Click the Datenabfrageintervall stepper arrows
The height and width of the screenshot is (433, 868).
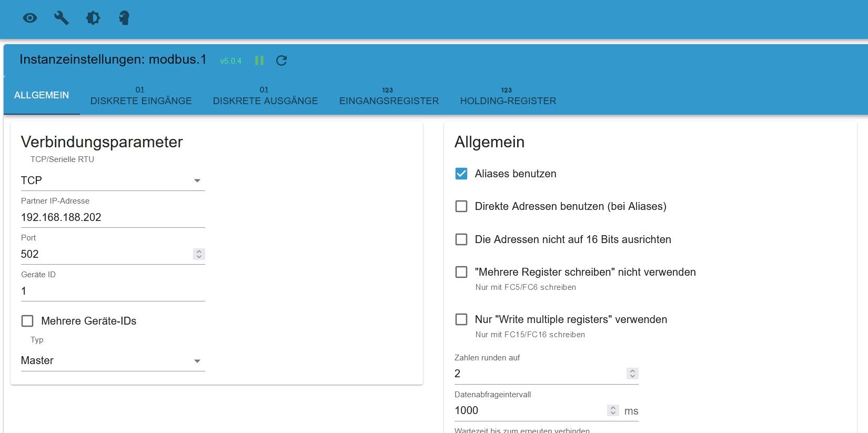[x=613, y=410]
